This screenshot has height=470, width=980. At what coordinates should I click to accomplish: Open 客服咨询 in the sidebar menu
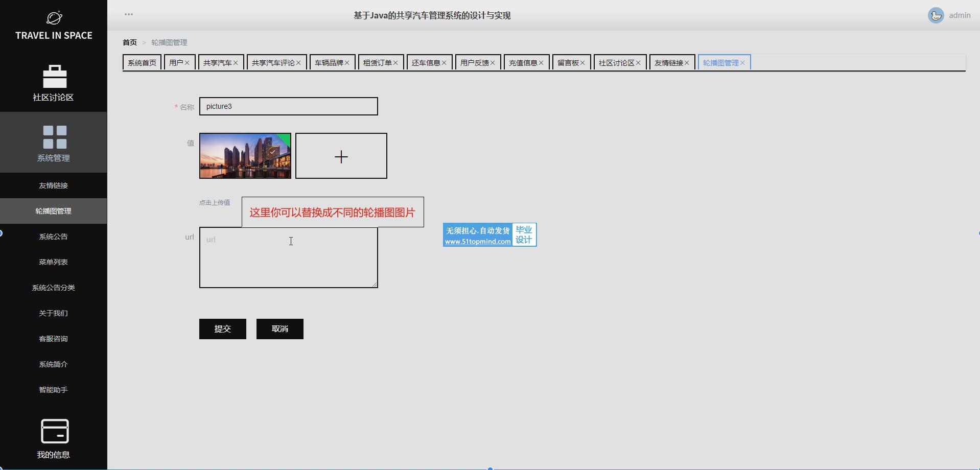click(54, 339)
